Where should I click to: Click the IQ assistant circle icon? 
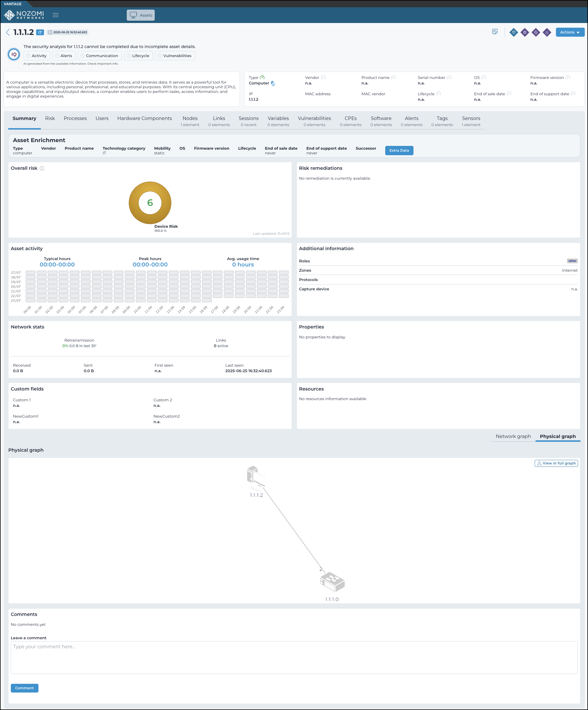[14, 54]
